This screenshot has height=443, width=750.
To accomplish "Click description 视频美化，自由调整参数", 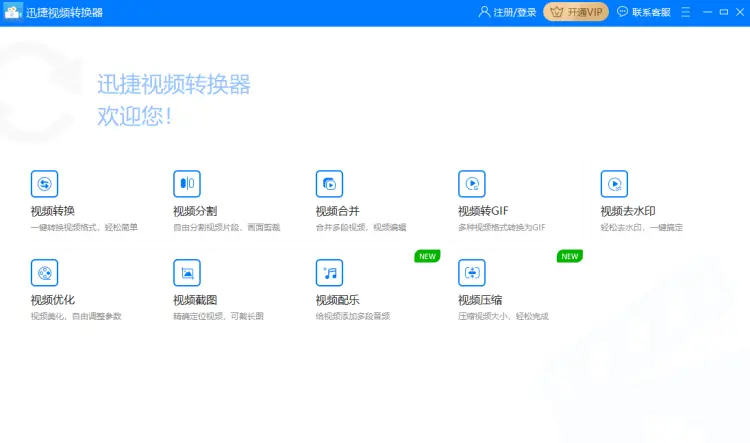I will [x=76, y=316].
